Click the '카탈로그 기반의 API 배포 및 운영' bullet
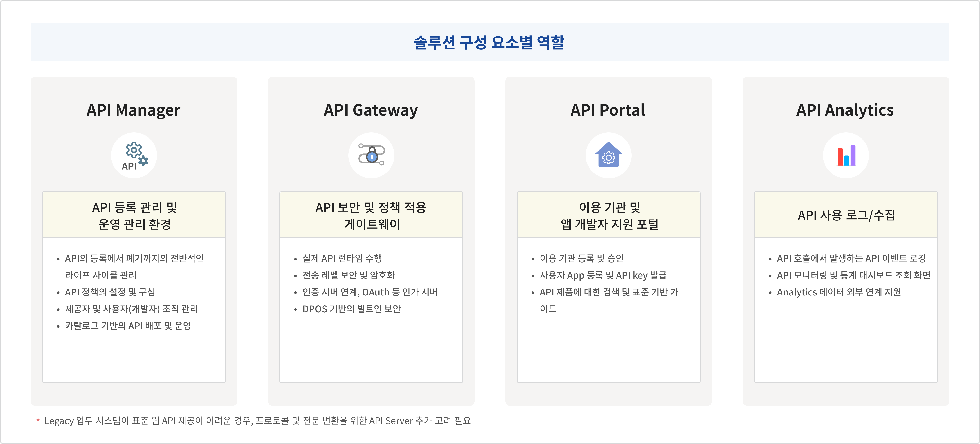 coord(128,326)
